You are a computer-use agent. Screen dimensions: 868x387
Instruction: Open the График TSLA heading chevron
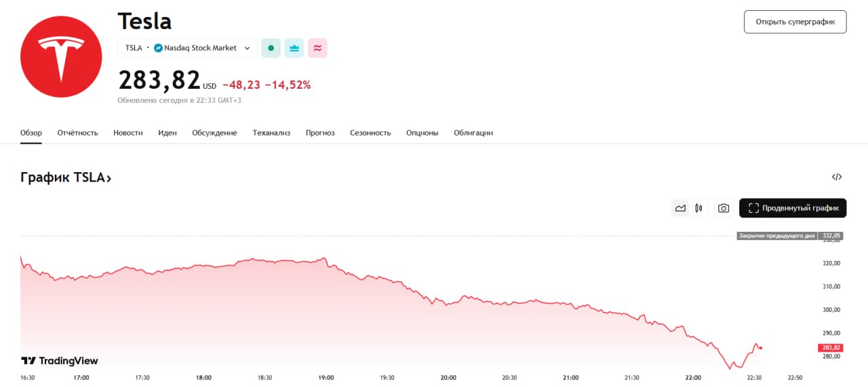(x=108, y=178)
